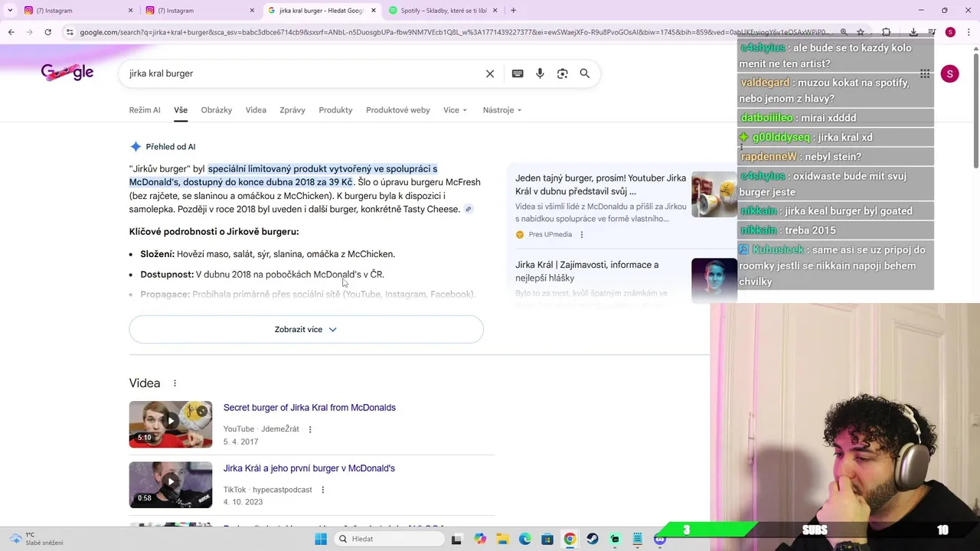Close the Spotify browser tab
The image size is (980, 551).
495,11
